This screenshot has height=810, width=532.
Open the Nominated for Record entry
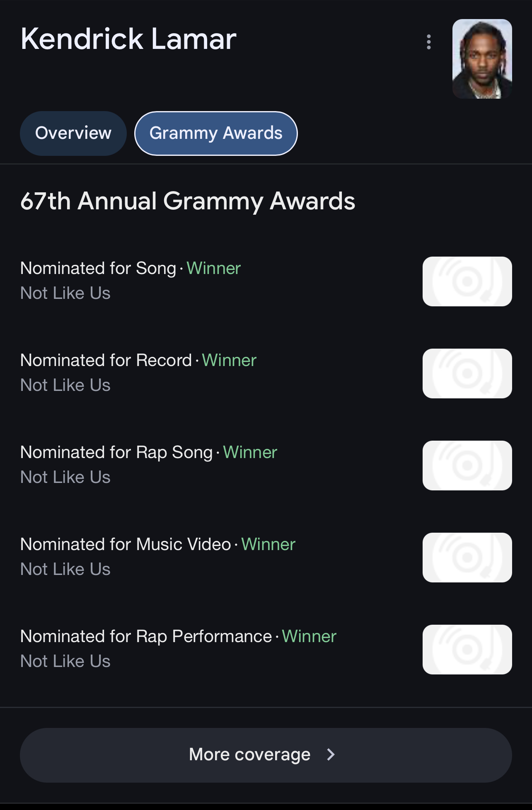(x=266, y=373)
